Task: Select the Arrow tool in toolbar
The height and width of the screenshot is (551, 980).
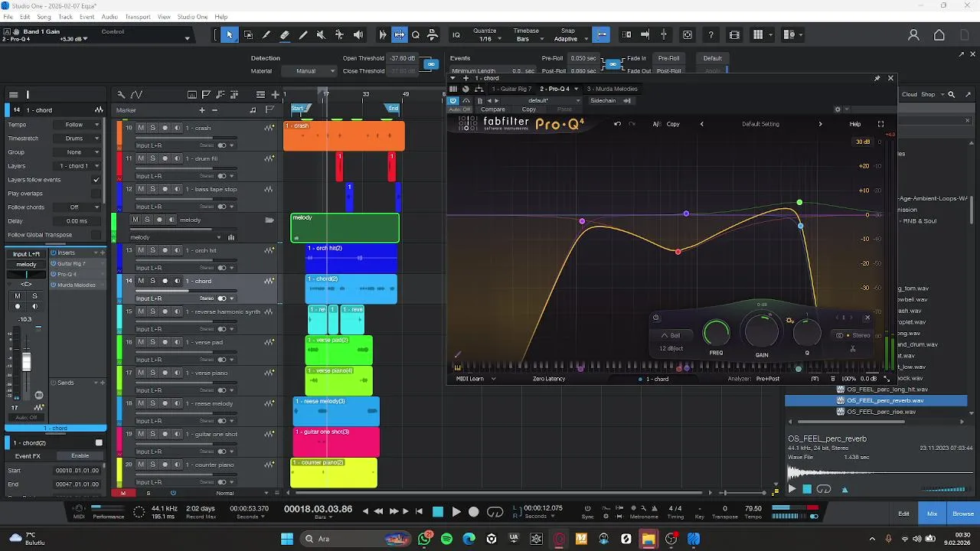Action: pyautogui.click(x=229, y=34)
